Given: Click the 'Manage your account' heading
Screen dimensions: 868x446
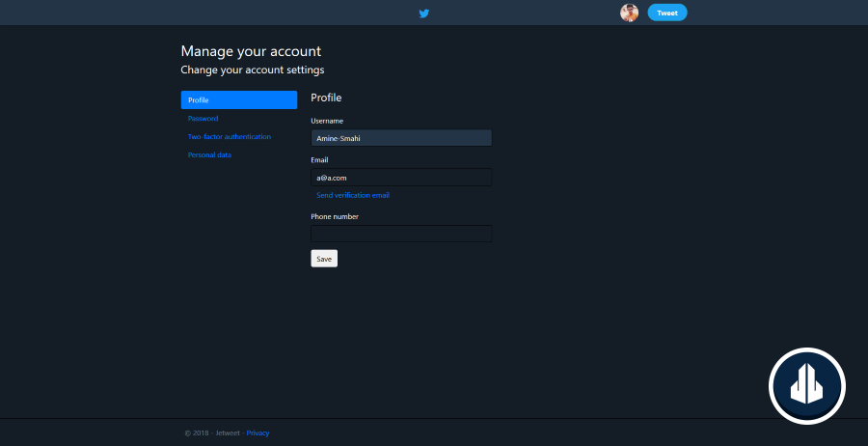Looking at the screenshot, I should click(x=251, y=51).
